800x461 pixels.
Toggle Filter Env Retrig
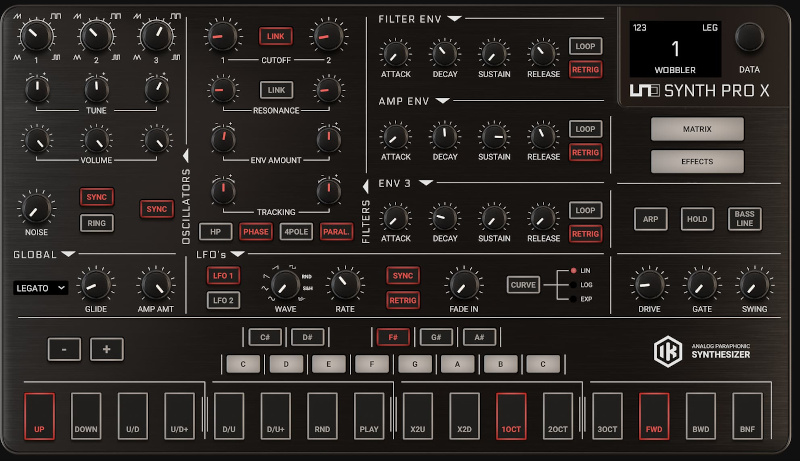(585, 69)
